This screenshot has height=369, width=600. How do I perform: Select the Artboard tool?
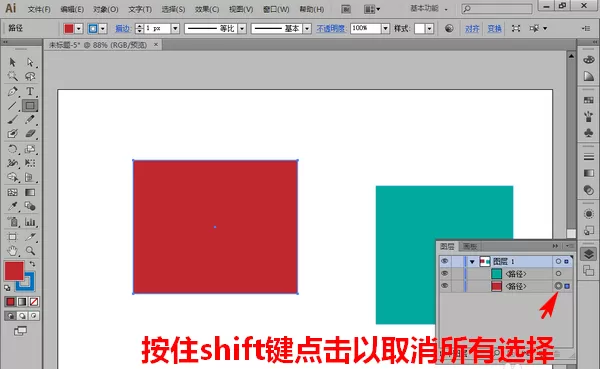coord(12,237)
